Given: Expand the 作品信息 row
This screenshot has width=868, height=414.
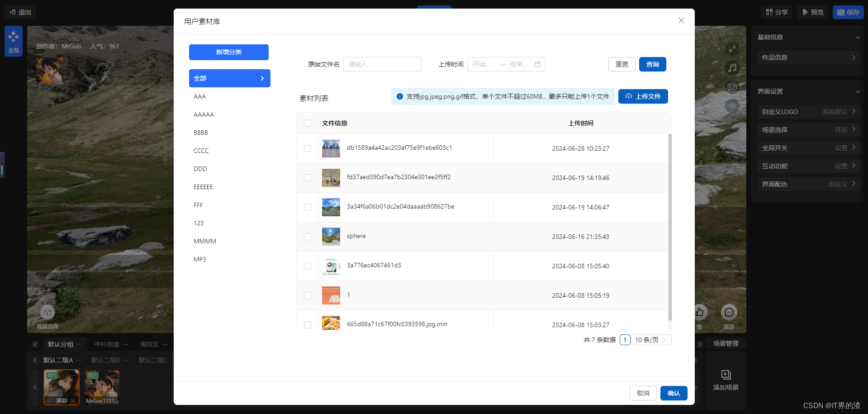Looking at the screenshot, I should 809,57.
